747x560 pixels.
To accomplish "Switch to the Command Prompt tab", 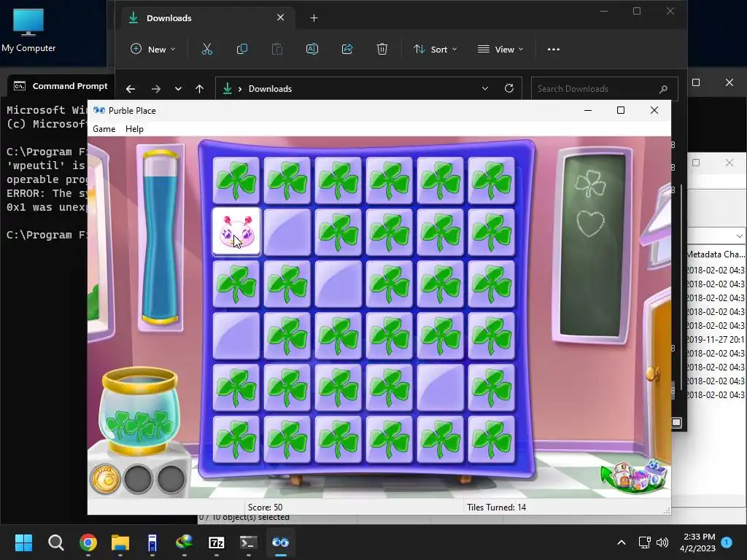I will (61, 86).
